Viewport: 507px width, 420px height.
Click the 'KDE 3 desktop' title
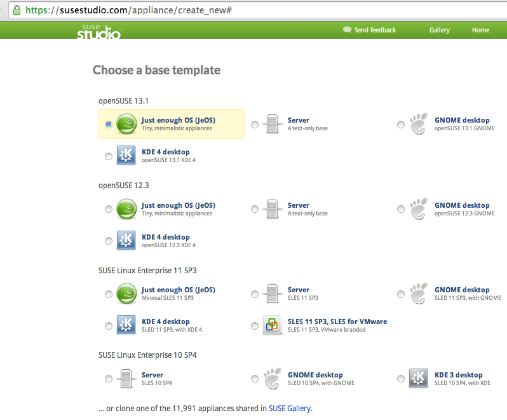coord(459,375)
